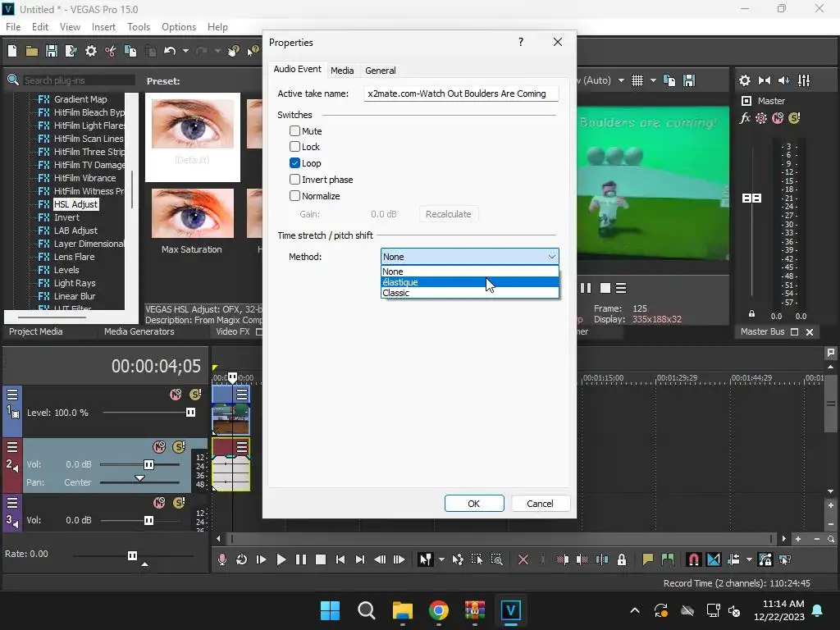Open the mixer settings gear icon

pyautogui.click(x=745, y=80)
